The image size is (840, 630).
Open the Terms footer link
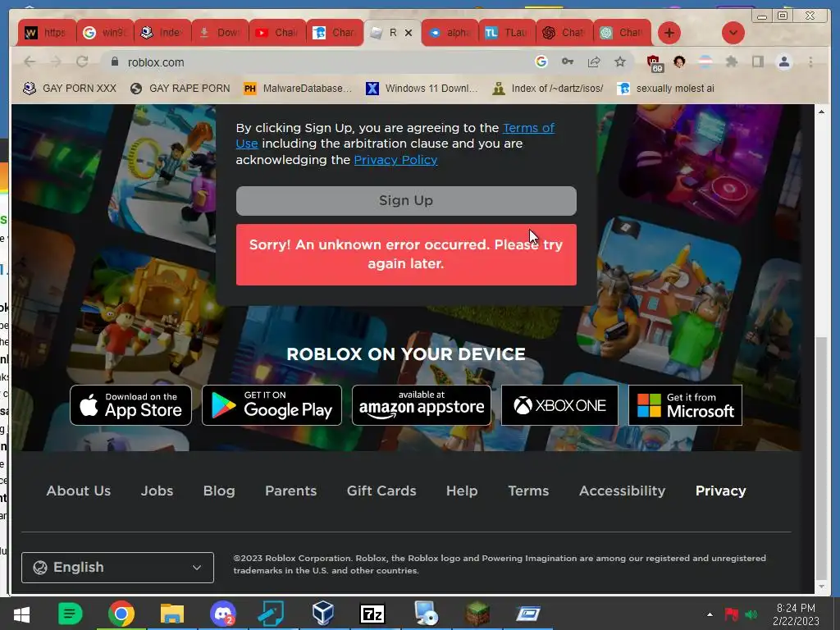(x=528, y=491)
